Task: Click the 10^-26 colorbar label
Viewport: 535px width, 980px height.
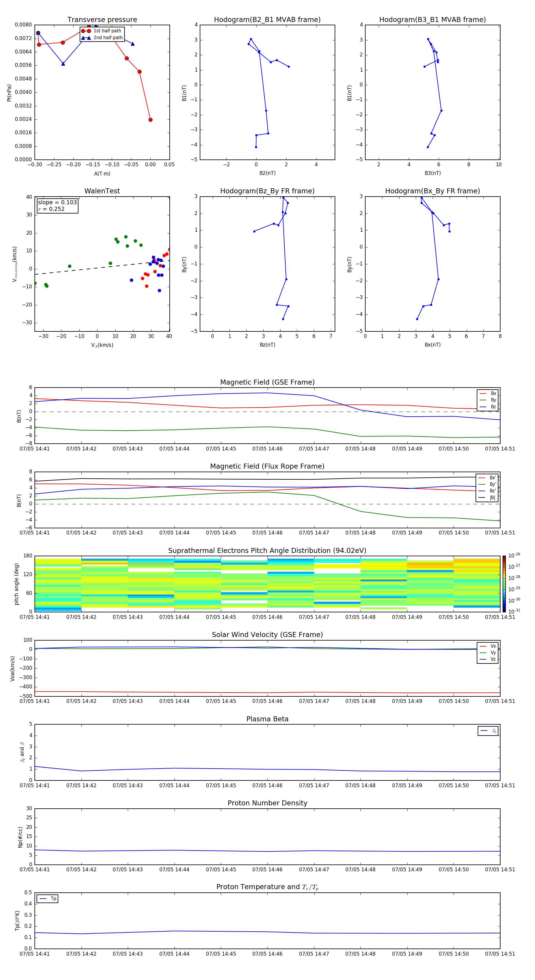Action: [x=514, y=555]
